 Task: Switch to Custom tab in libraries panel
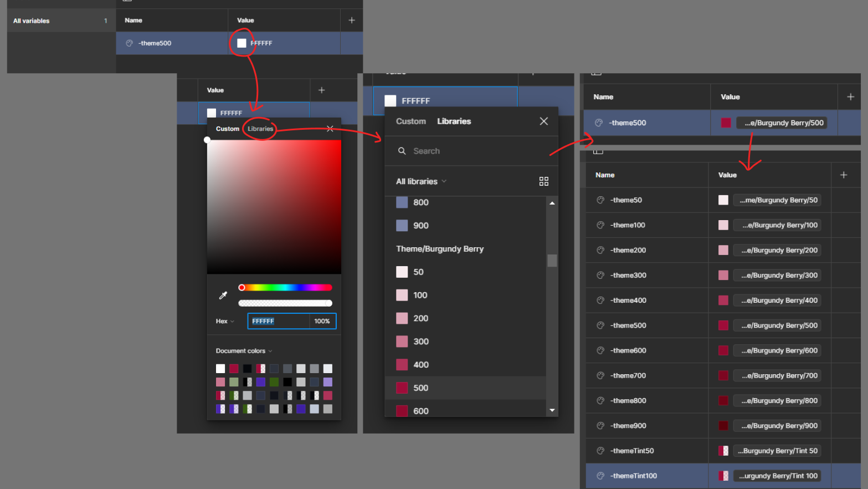pos(411,121)
